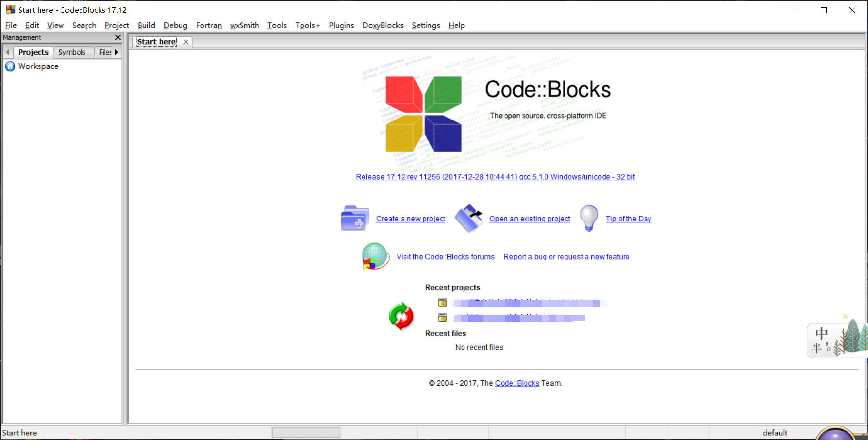This screenshot has width=868, height=440.
Task: Click the progress bar in the status bar
Action: tap(305, 432)
